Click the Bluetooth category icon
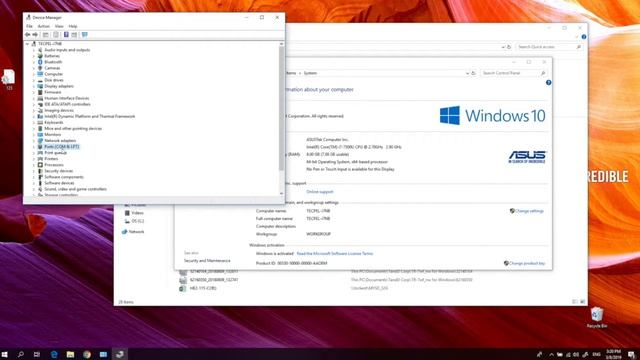The width and height of the screenshot is (640, 360). click(40, 62)
